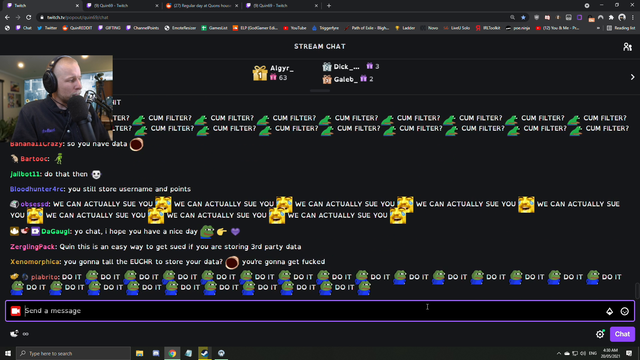The height and width of the screenshot is (360, 640).
Task: Go back in browser history
Action: click(x=7, y=18)
